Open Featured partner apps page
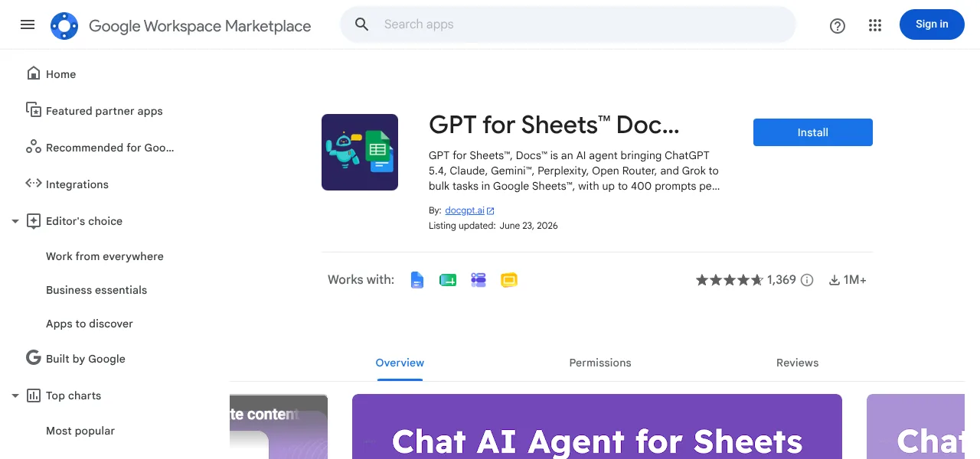 [104, 111]
